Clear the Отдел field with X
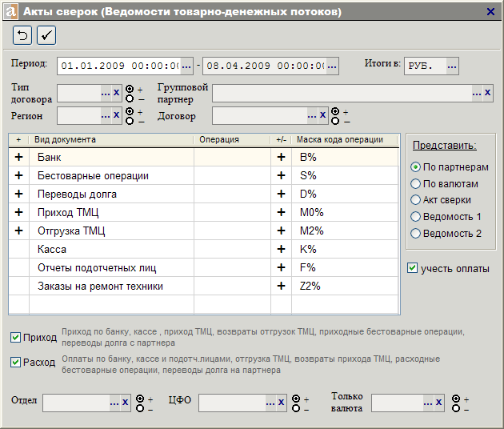Image resolution: width=504 pixels, height=429 pixels. pos(125,403)
